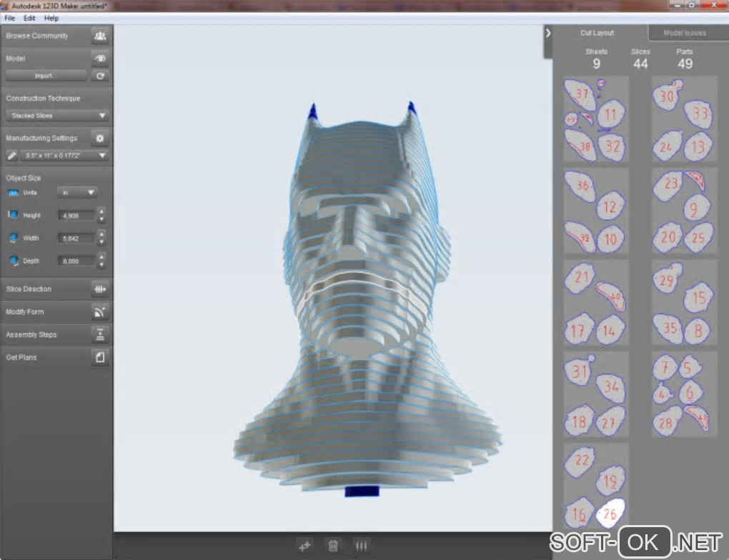Image resolution: width=729 pixels, height=560 pixels.
Task: Open Modify Form tool icon
Action: point(100,312)
